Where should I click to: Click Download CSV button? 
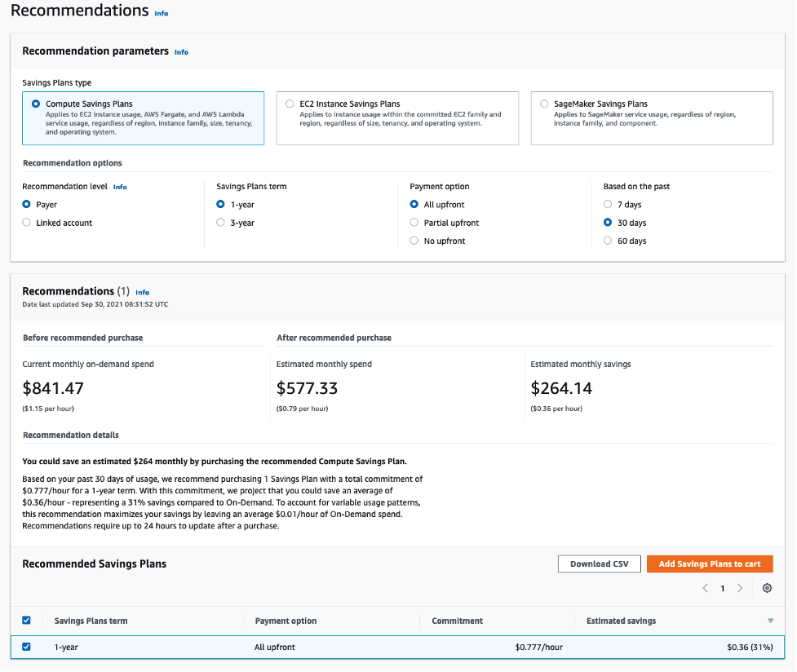click(x=599, y=564)
